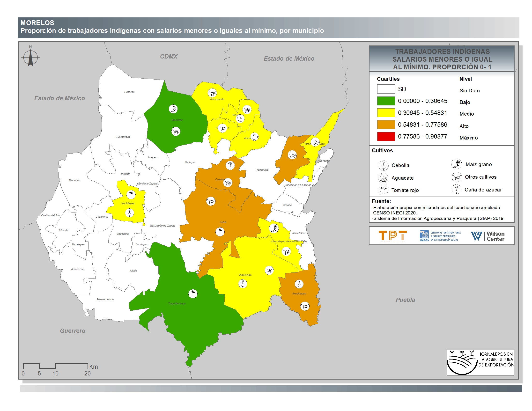Click the Huitzilac municipality label
The height and width of the screenshot is (411, 532).
tap(129, 92)
